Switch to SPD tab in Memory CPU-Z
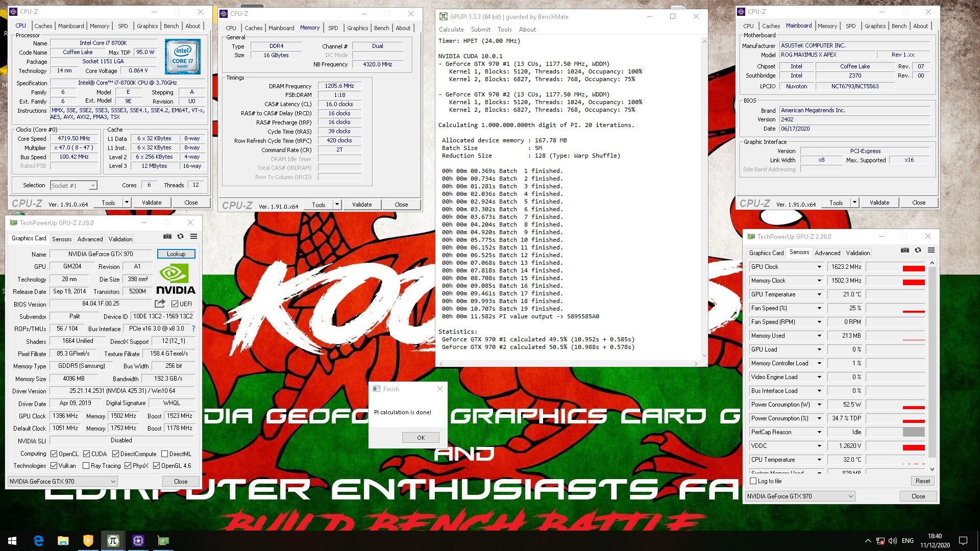Image resolution: width=980 pixels, height=551 pixels. coord(333,28)
